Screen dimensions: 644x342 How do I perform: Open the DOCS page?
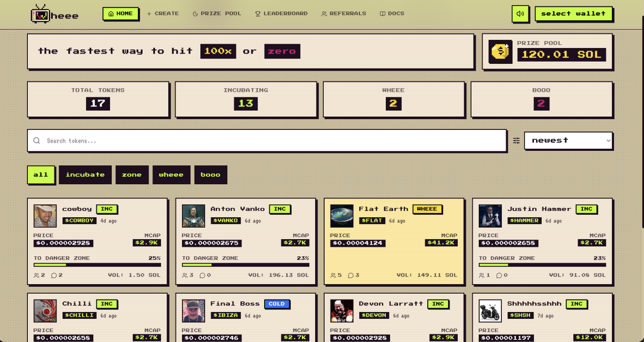click(x=392, y=13)
